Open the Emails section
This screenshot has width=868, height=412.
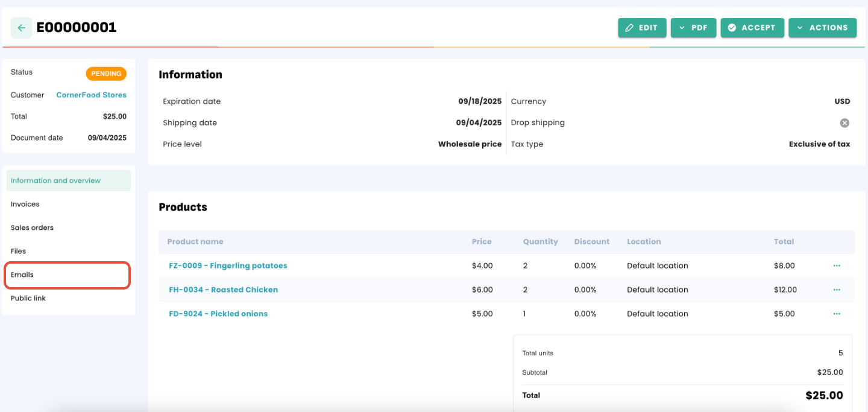tap(22, 275)
